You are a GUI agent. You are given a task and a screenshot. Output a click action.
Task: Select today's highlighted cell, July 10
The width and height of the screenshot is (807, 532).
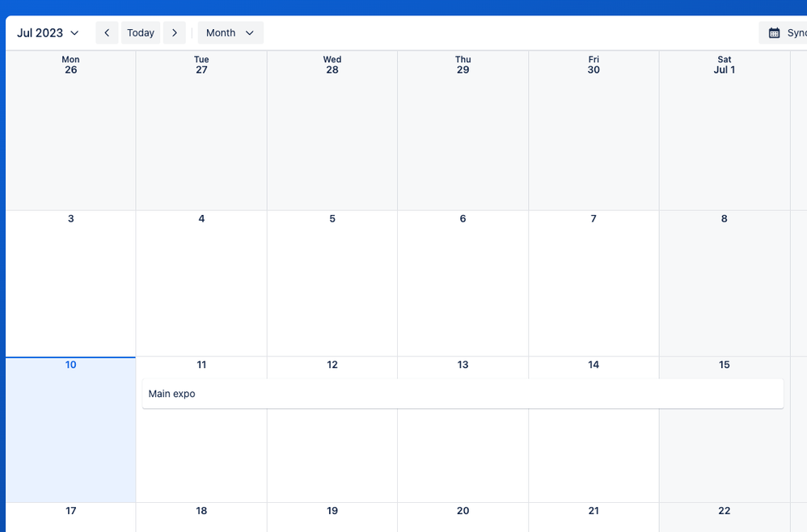point(70,429)
